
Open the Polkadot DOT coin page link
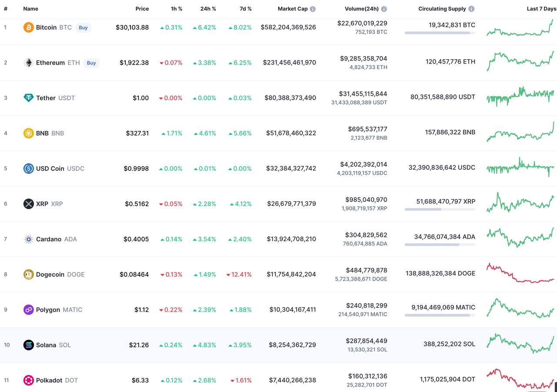(57, 380)
